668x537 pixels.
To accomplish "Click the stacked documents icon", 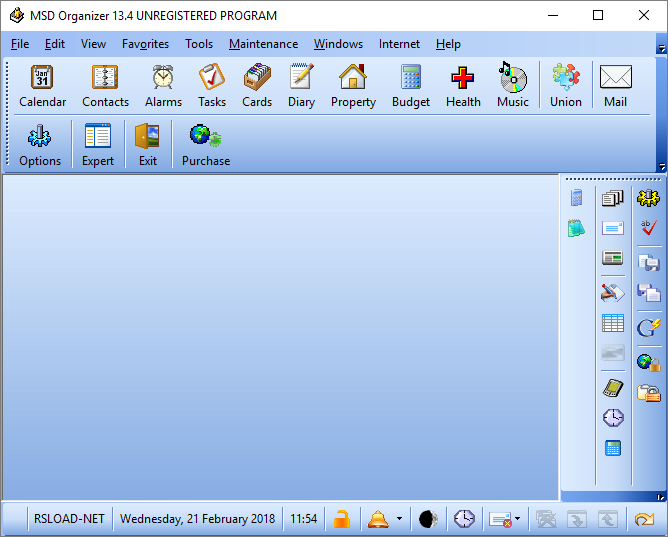I will coord(613,198).
